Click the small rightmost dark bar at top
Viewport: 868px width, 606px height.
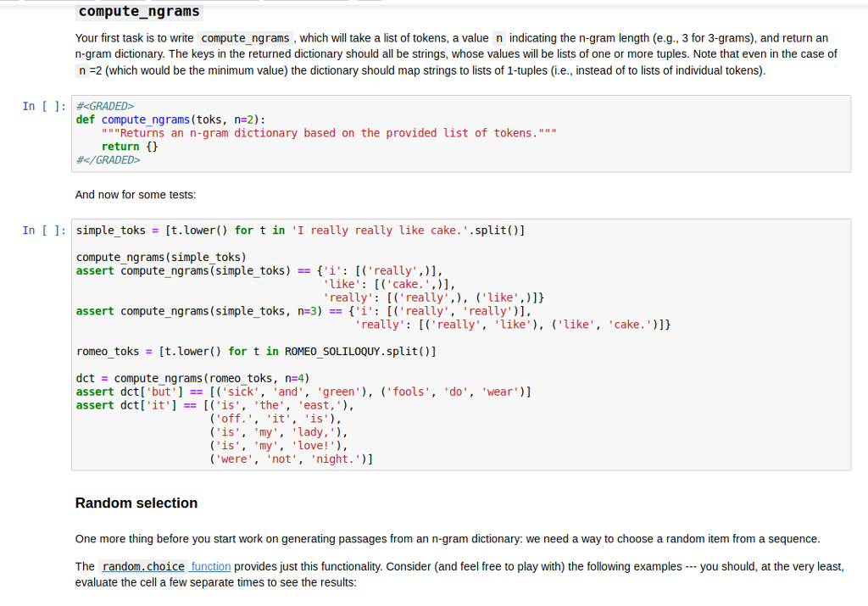point(369,3)
